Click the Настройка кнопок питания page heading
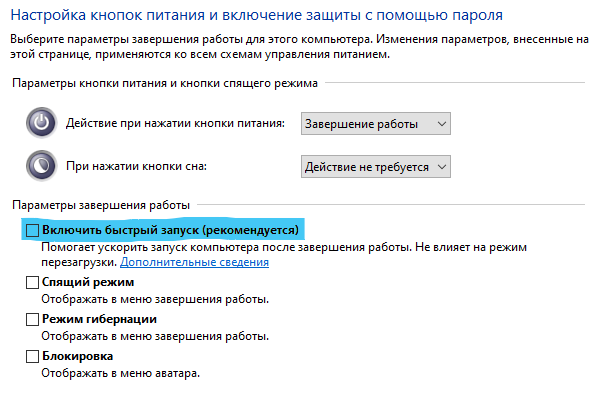This screenshot has width=597, height=396. 257,15
